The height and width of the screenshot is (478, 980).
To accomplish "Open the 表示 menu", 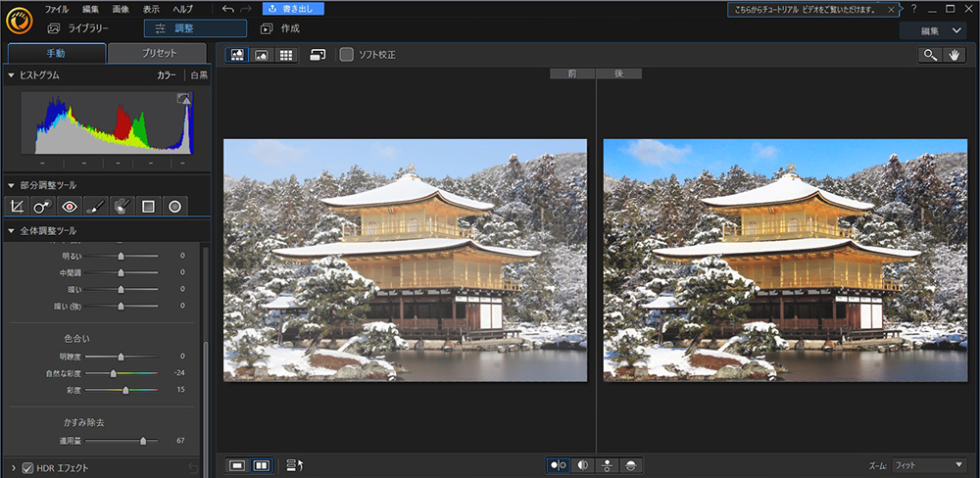I will (x=151, y=10).
